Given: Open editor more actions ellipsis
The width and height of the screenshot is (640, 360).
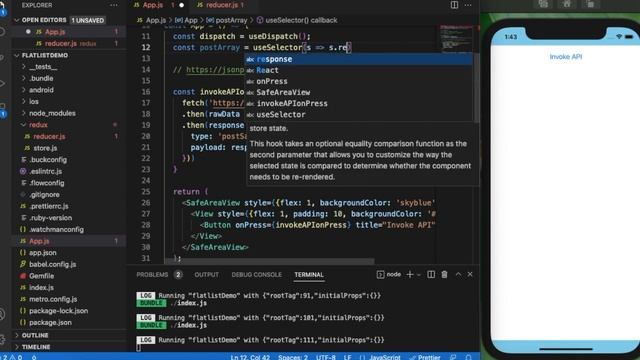Looking at the screenshot, I should (468, 5).
